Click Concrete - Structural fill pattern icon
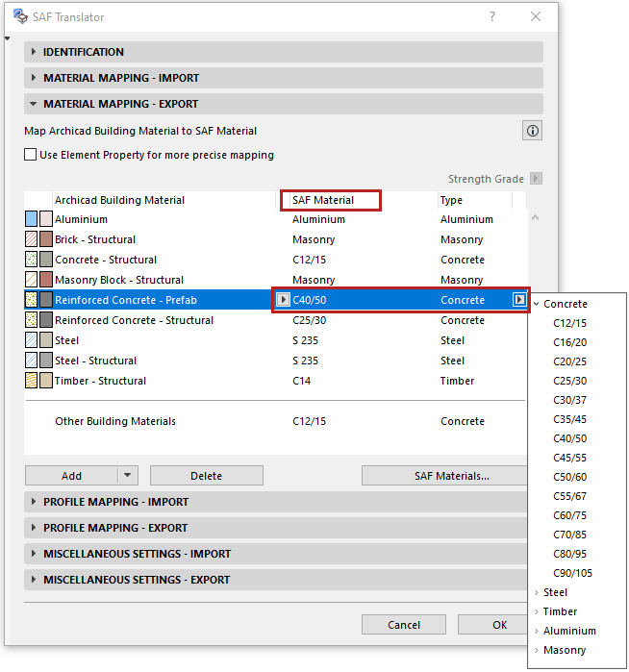Viewport: 629px width, 672px height. coord(32,260)
